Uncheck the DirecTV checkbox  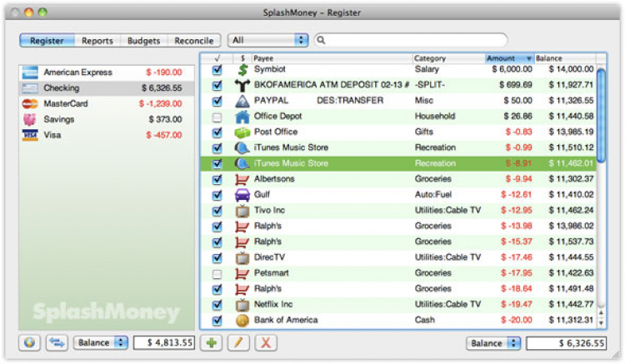point(217,258)
